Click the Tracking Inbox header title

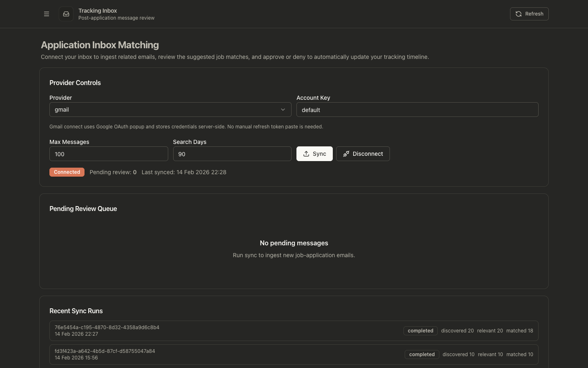(x=98, y=11)
